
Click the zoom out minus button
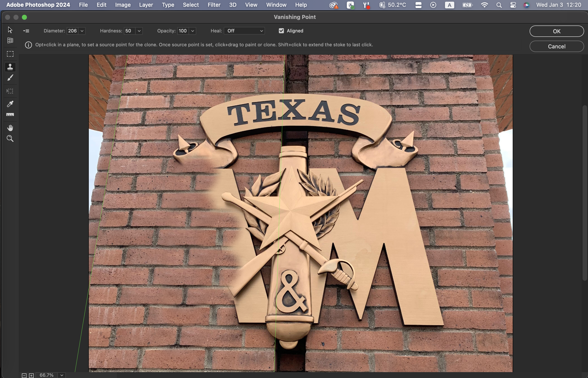pos(24,375)
